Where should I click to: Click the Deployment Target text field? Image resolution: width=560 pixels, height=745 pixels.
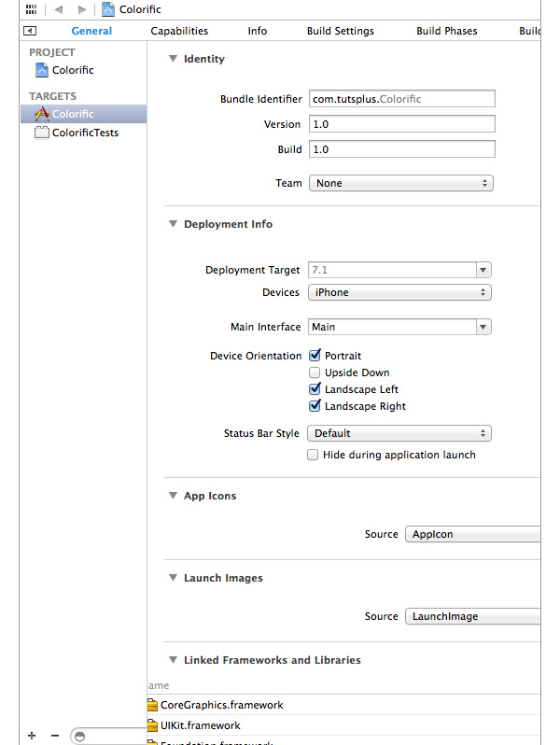[x=392, y=271]
